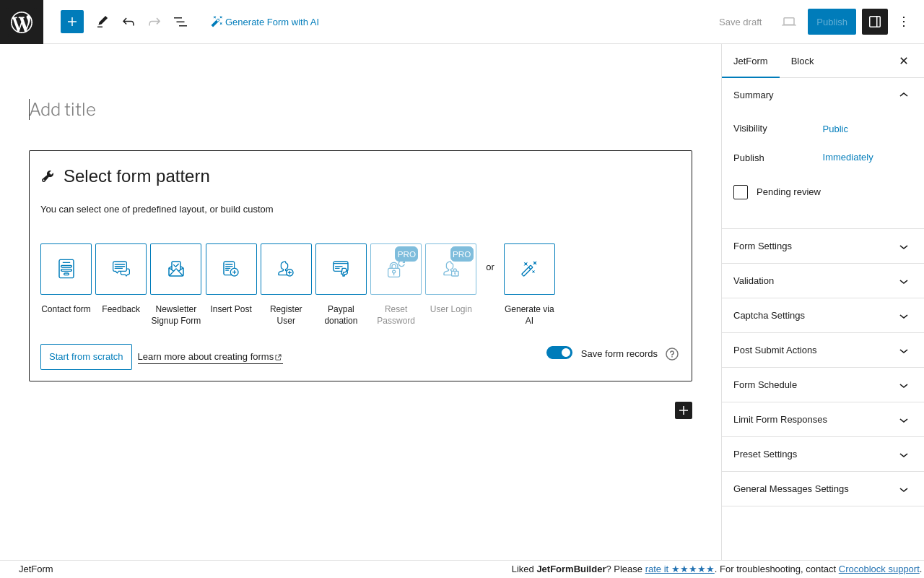The width and height of the screenshot is (924, 578).
Task: Collapse the Summary section
Action: coord(823,95)
